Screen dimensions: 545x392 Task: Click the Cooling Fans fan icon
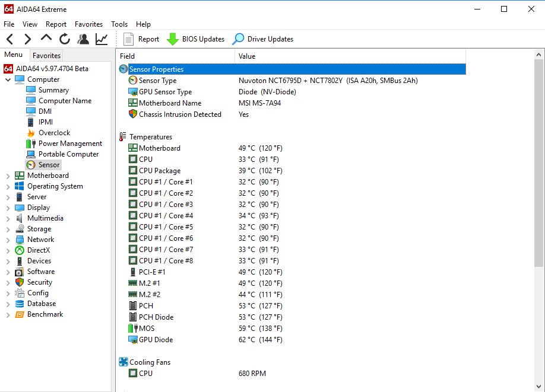click(x=123, y=362)
